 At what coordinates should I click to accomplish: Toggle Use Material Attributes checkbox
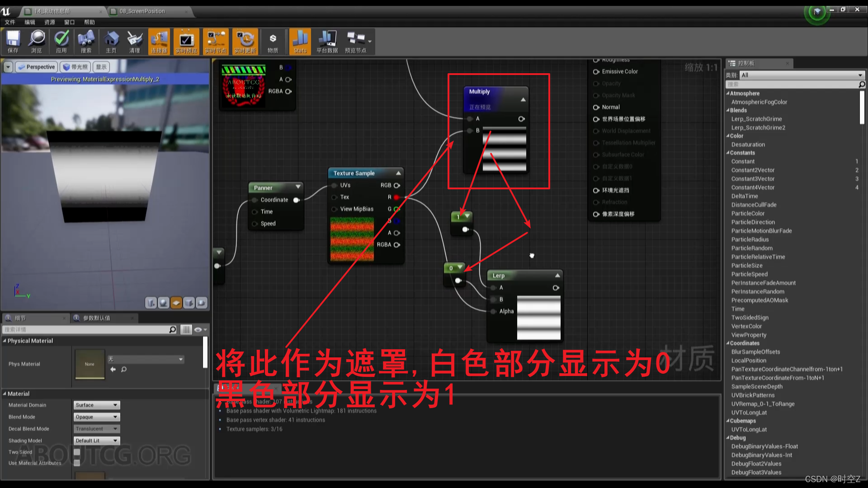[x=77, y=463]
